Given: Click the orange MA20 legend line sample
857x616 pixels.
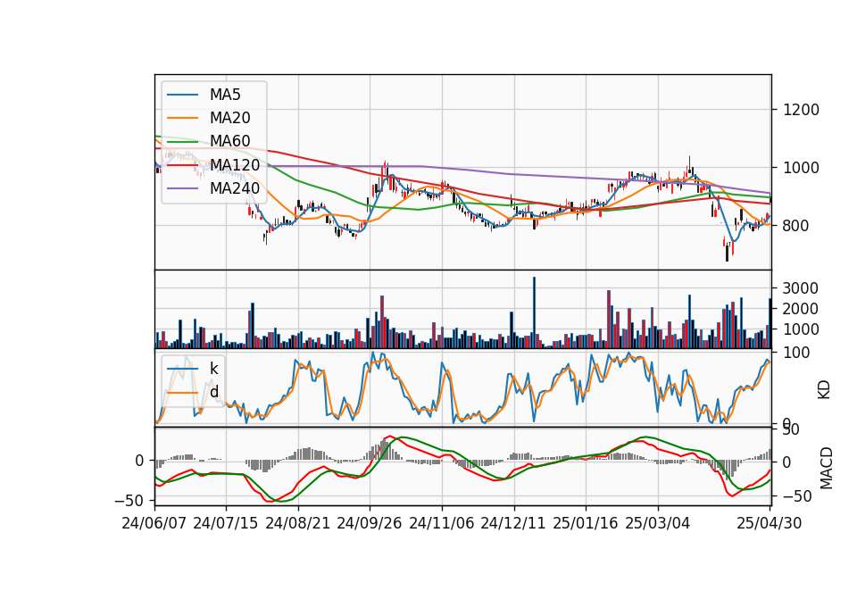Looking at the screenshot, I should 182,118.
